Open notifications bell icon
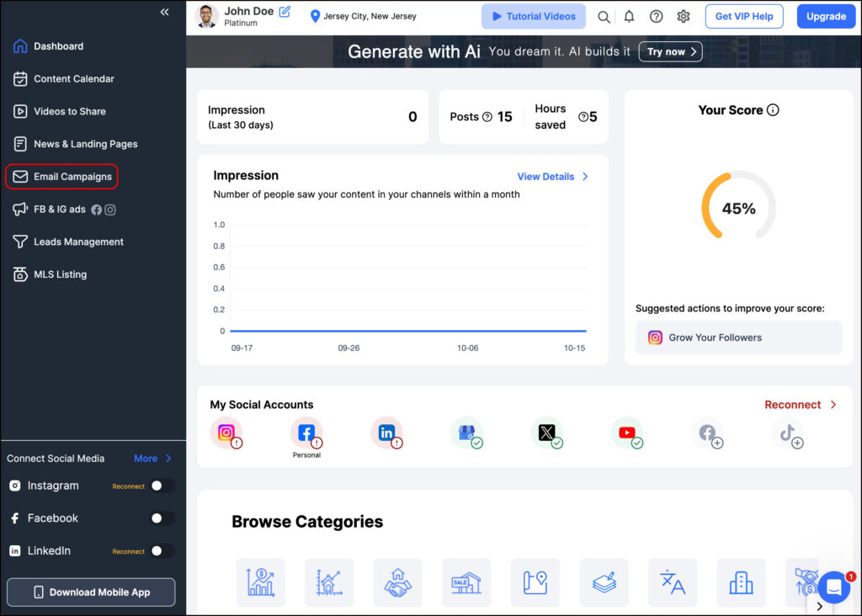This screenshot has height=616, width=862. [629, 17]
